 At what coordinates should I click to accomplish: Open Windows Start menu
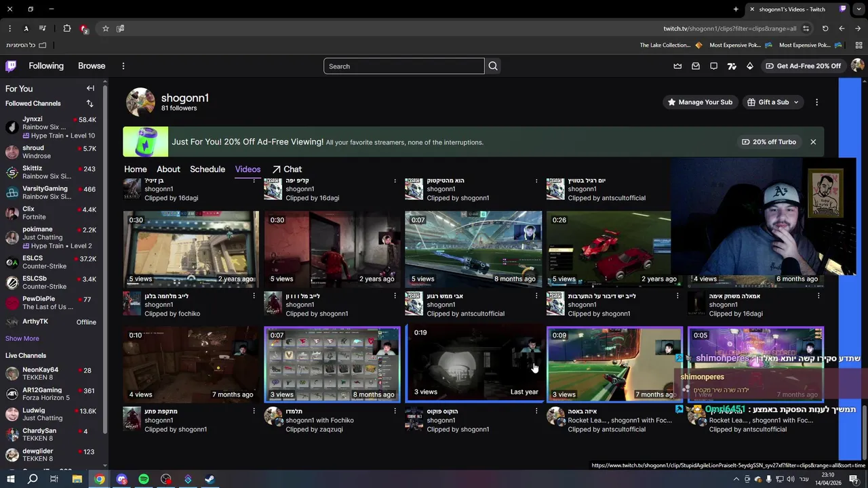[x=11, y=479]
